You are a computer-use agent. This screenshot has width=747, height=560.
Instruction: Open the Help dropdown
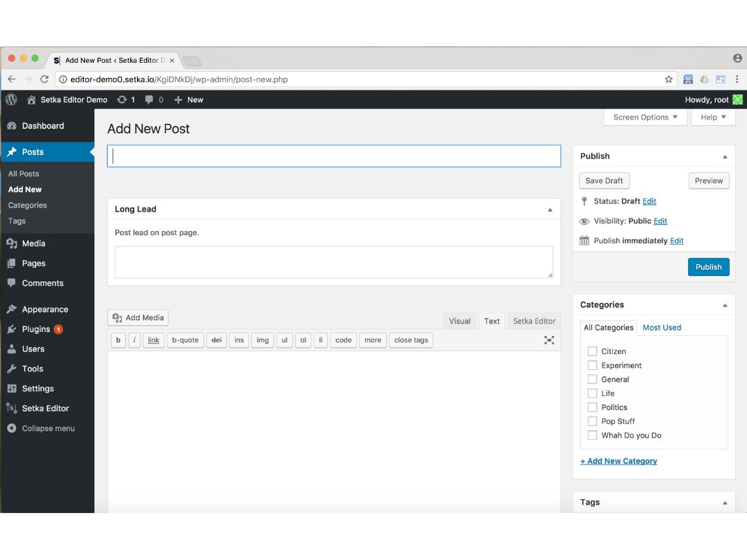pos(712,117)
